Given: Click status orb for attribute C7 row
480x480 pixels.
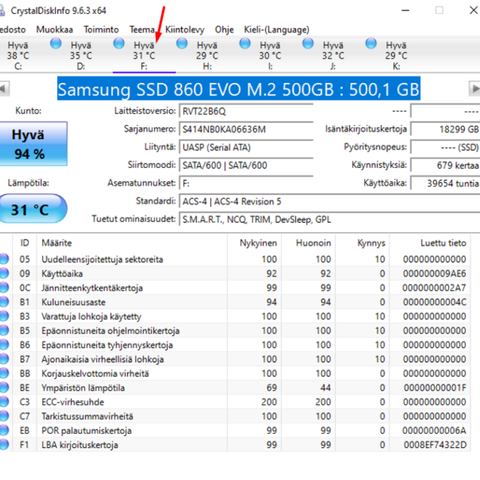Looking at the screenshot, I should pyautogui.click(x=4, y=416).
